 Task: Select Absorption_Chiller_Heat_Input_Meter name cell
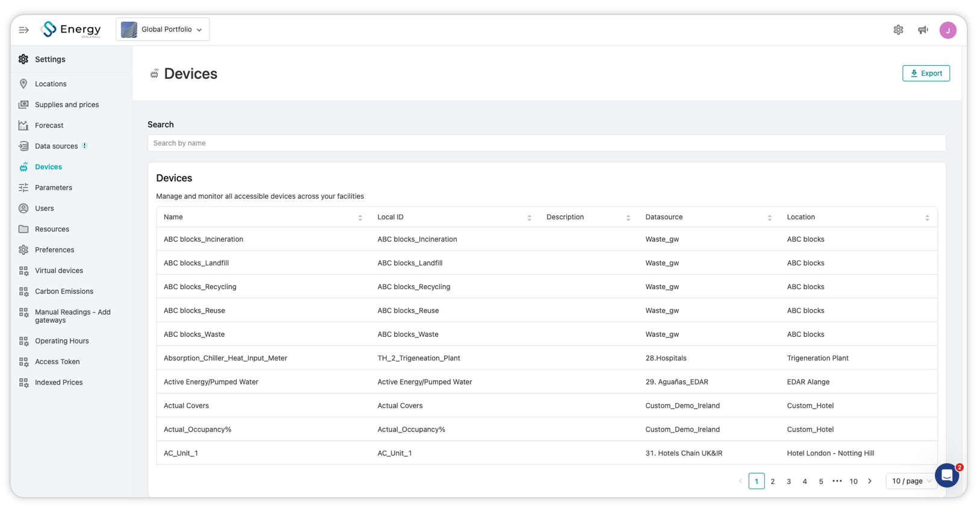225,358
